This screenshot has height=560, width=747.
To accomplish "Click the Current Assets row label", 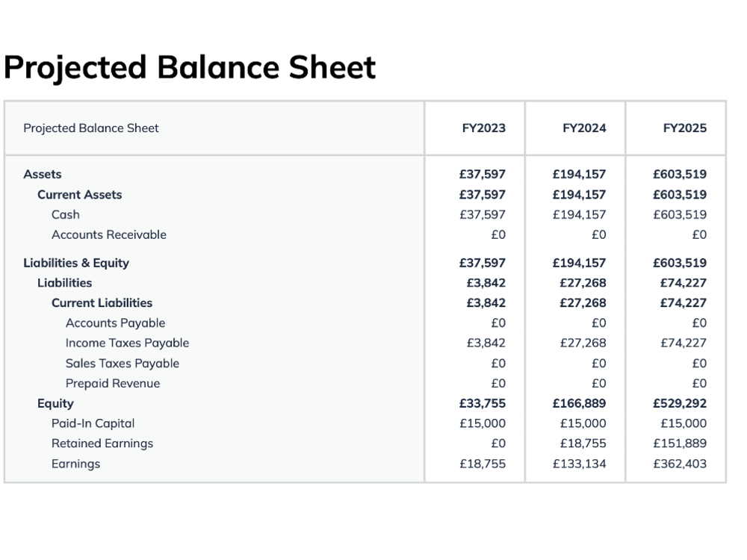I will 80,195.
